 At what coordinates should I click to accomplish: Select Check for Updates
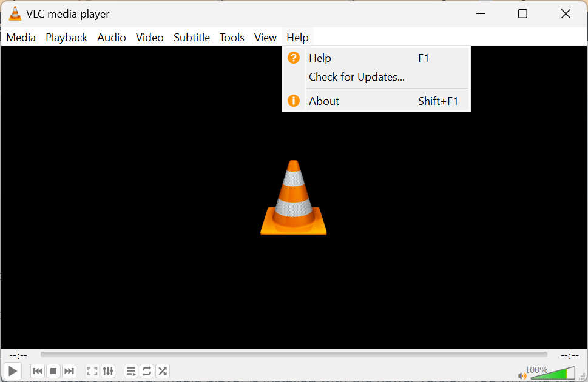click(357, 77)
